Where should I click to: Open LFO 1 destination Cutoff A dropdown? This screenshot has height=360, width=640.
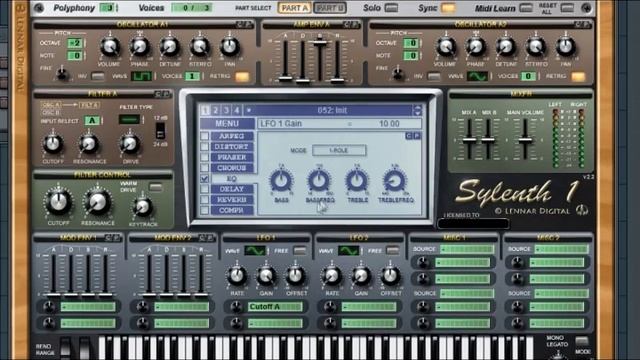coord(275,307)
